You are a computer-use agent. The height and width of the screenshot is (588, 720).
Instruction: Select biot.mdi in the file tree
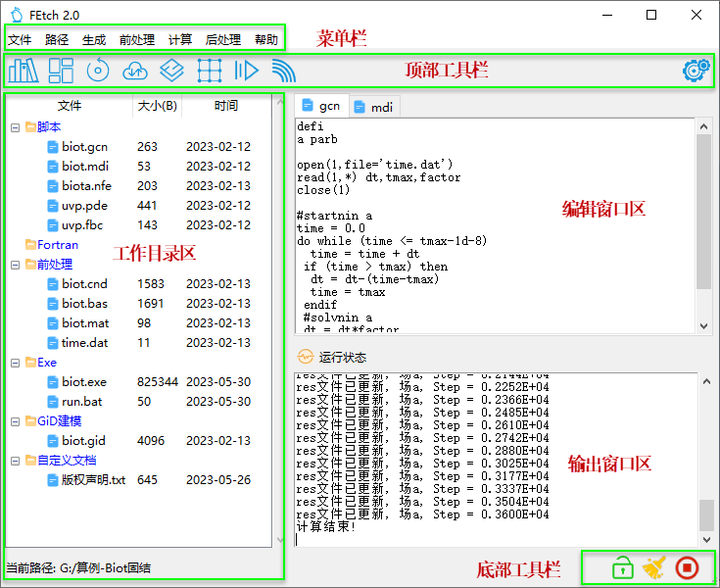point(85,167)
